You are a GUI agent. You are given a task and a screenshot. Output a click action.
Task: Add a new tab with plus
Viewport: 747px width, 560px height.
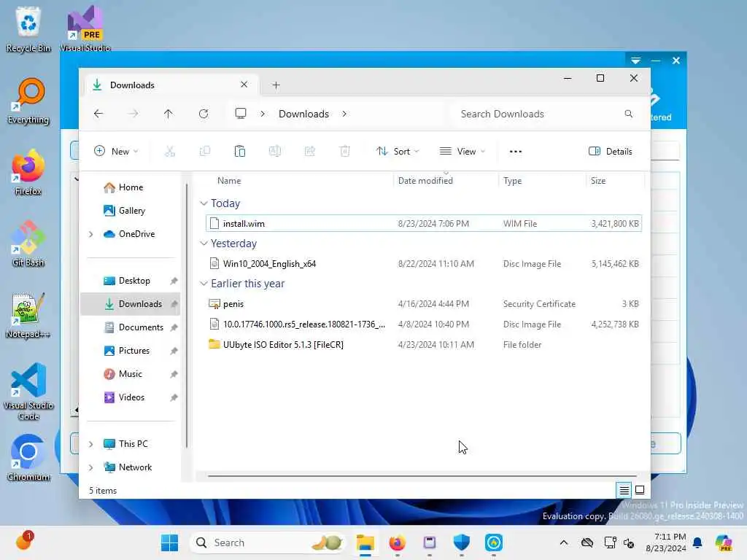(x=276, y=85)
